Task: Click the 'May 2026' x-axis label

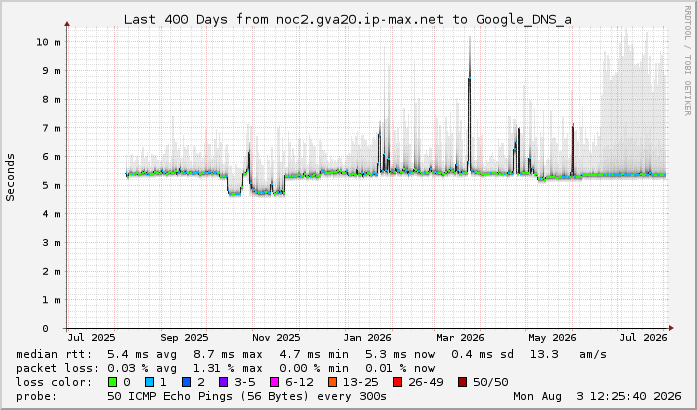Action: pos(552,338)
